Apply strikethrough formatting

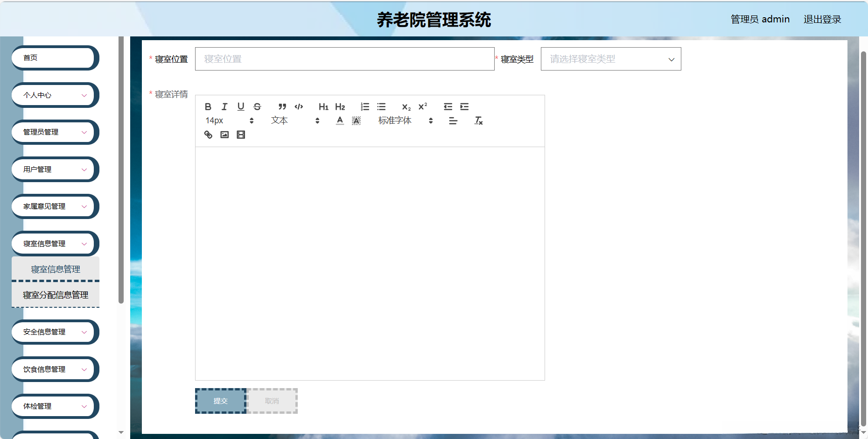click(x=257, y=106)
